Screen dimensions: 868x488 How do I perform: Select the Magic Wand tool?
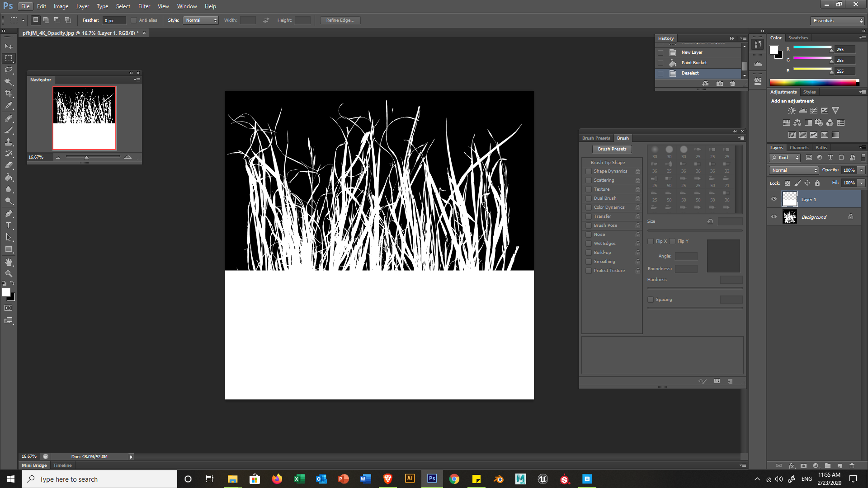9,82
